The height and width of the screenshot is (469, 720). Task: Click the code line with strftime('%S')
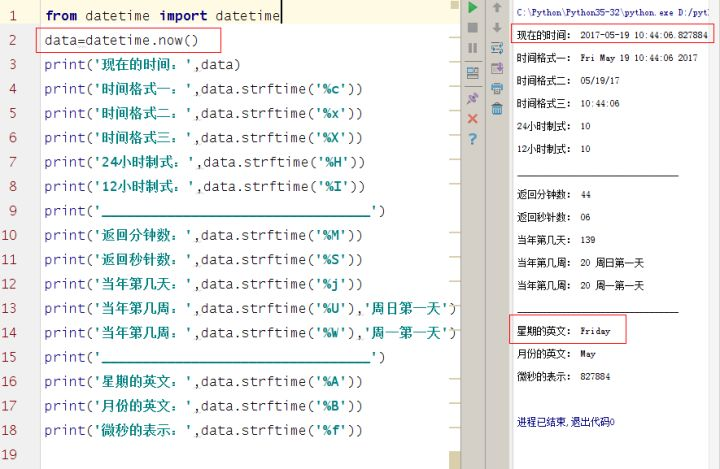[203, 260]
